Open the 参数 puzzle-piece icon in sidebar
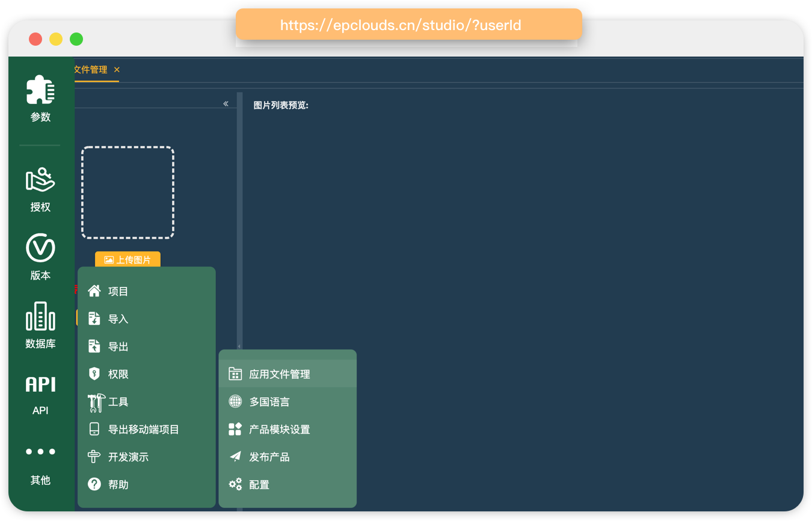This screenshot has width=812, height=521. tap(40, 90)
